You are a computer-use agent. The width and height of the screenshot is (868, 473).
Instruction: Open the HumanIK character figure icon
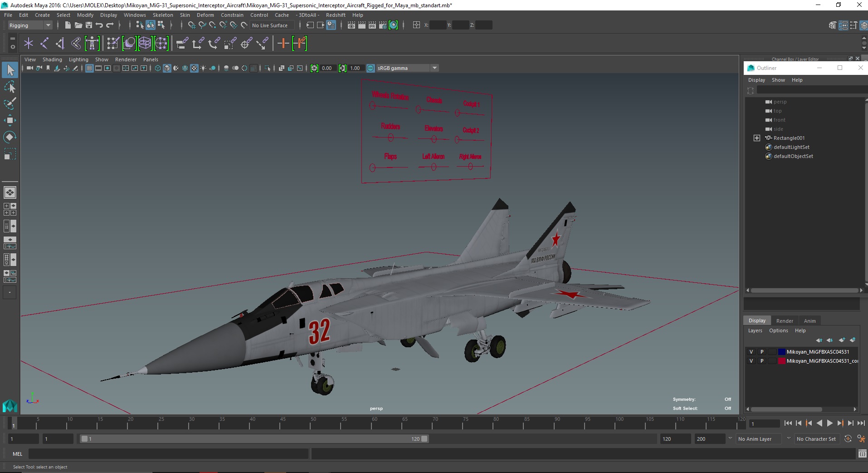(92, 44)
